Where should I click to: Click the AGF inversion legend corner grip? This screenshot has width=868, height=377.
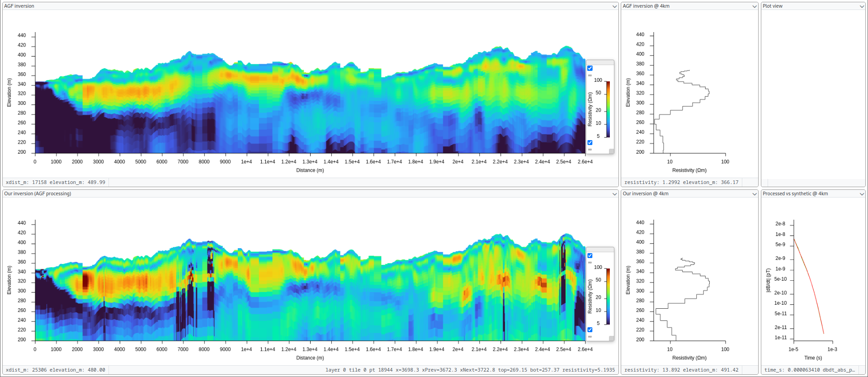[612, 151]
